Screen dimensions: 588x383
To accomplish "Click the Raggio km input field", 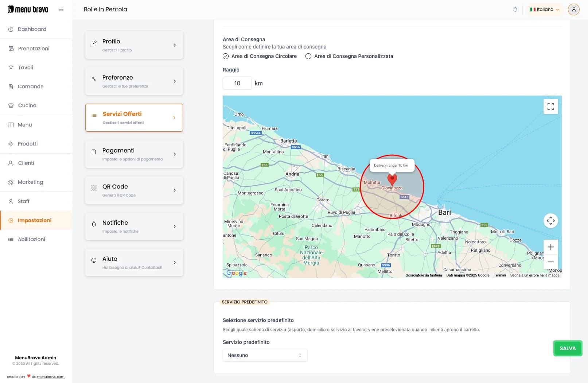I will 237,83.
